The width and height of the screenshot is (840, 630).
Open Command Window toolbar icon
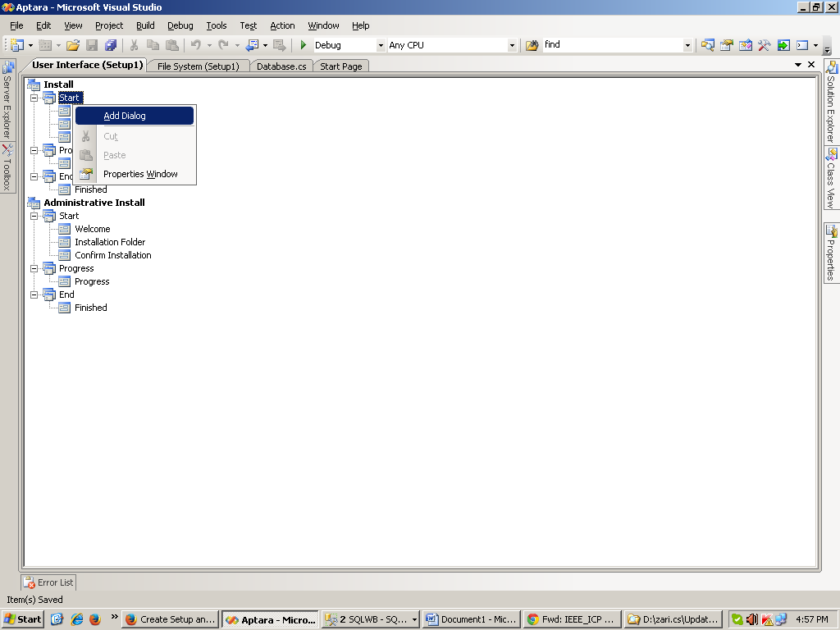tap(802, 46)
